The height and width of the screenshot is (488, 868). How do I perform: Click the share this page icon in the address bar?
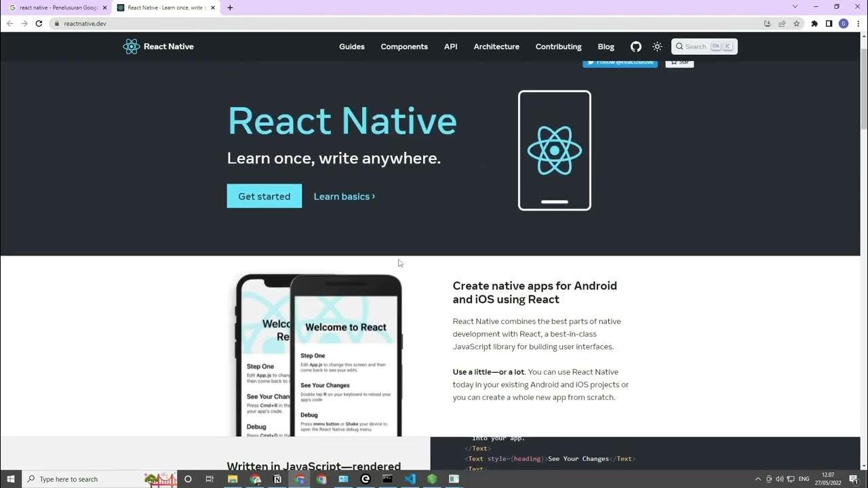tap(782, 24)
